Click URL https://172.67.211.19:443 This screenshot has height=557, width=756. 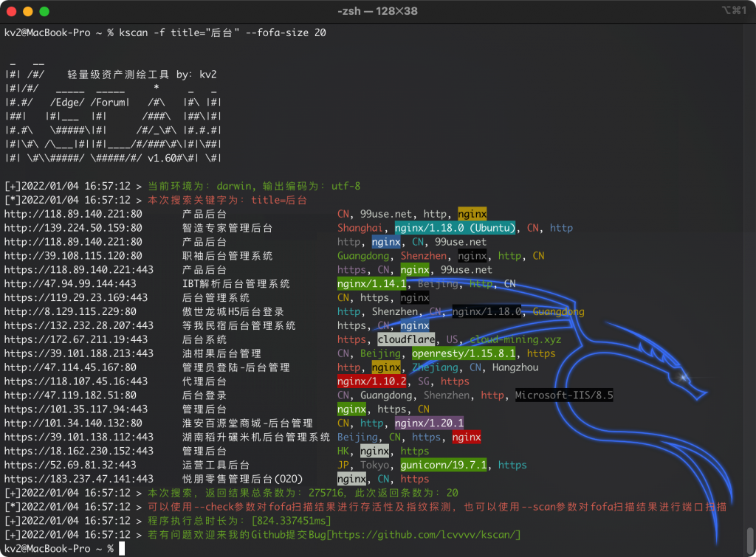tap(76, 339)
